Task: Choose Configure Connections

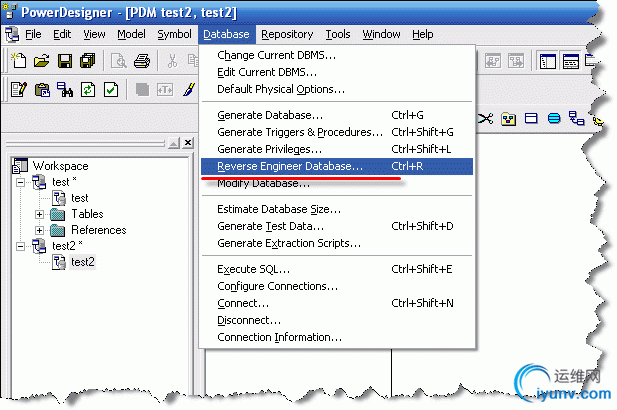Action: (x=337, y=286)
